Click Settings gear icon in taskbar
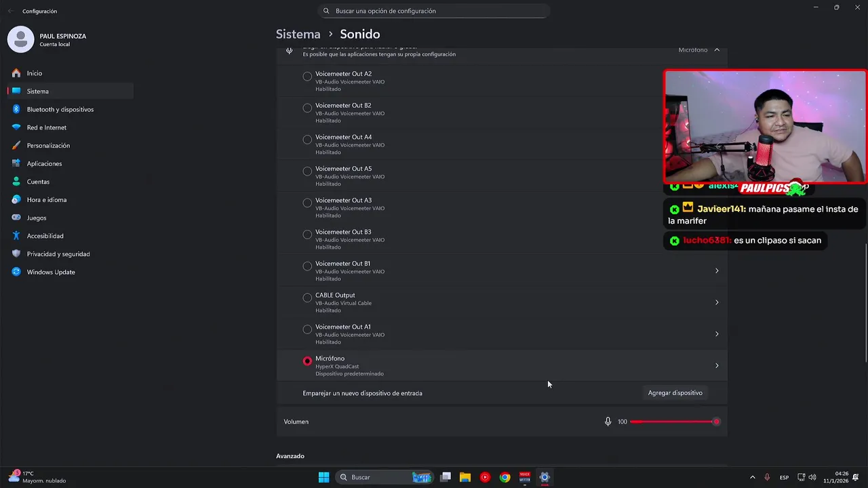 point(544,477)
